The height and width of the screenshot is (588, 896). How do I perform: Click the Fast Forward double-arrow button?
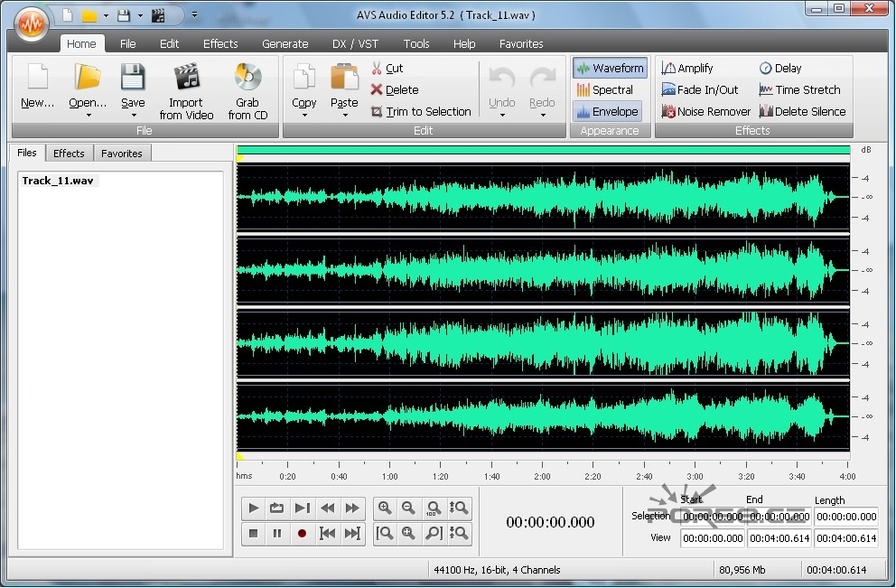click(352, 508)
